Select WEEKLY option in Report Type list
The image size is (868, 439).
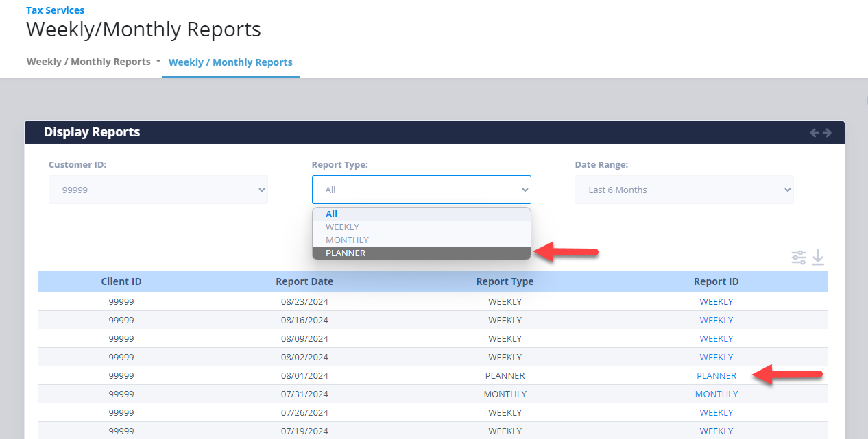pos(342,227)
